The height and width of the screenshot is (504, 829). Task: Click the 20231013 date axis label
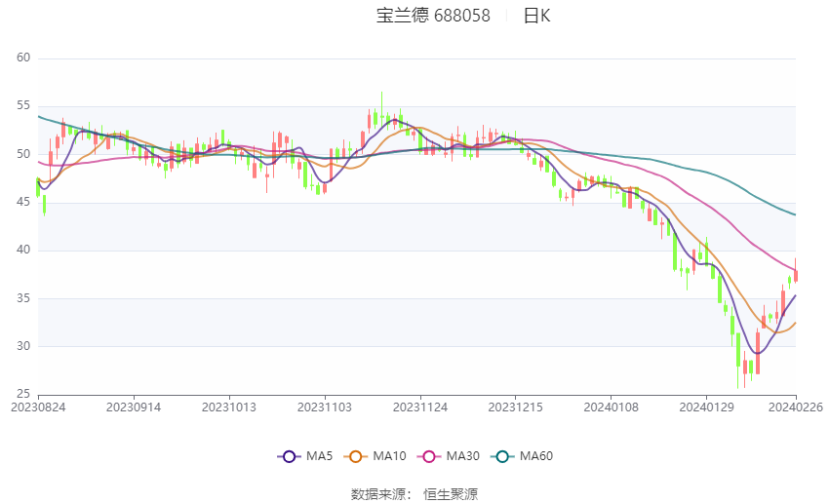(x=229, y=407)
